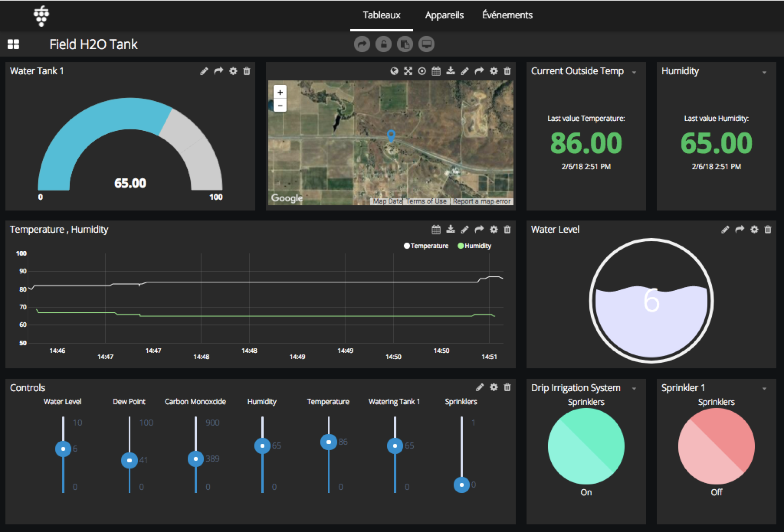Click the zoom in button on map

pyautogui.click(x=280, y=92)
